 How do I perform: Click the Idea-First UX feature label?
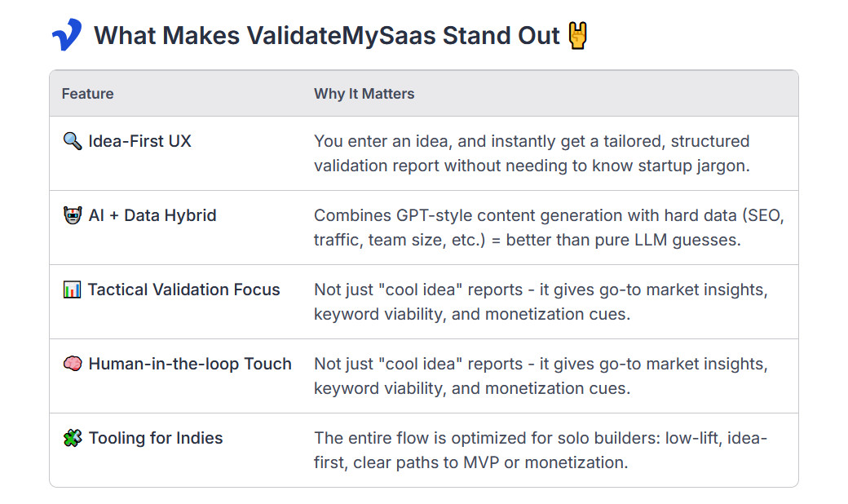coord(139,141)
